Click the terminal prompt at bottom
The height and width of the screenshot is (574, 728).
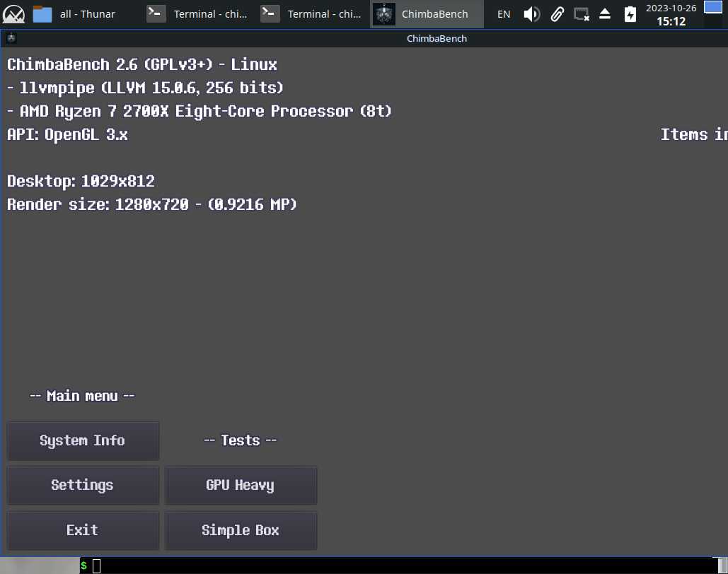[x=91, y=566]
